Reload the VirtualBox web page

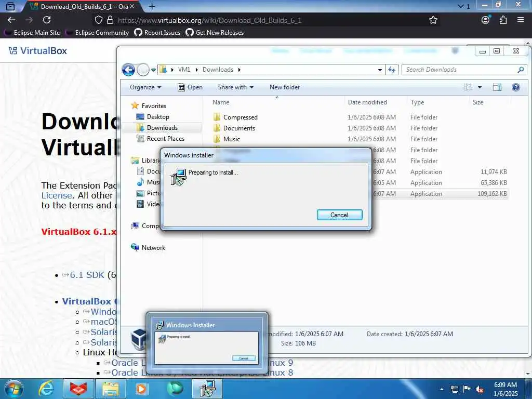coord(47,20)
